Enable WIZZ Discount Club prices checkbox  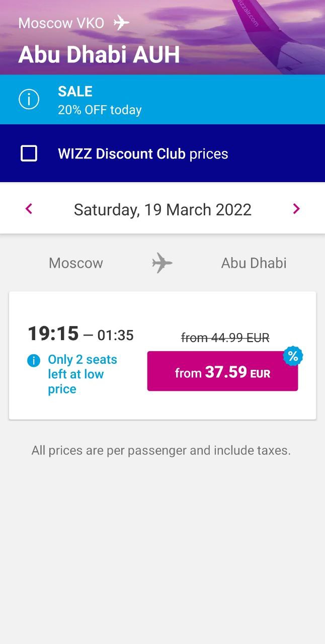pyautogui.click(x=29, y=153)
